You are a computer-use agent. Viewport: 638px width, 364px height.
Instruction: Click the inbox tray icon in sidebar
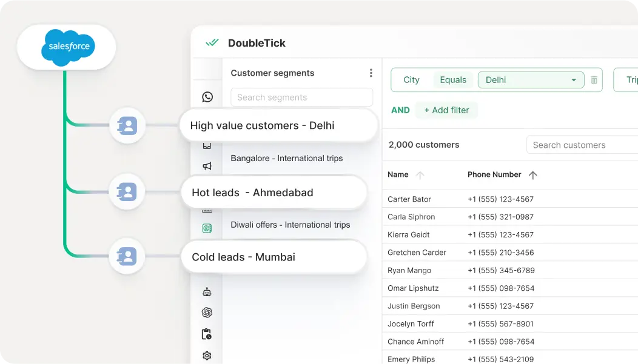(207, 145)
